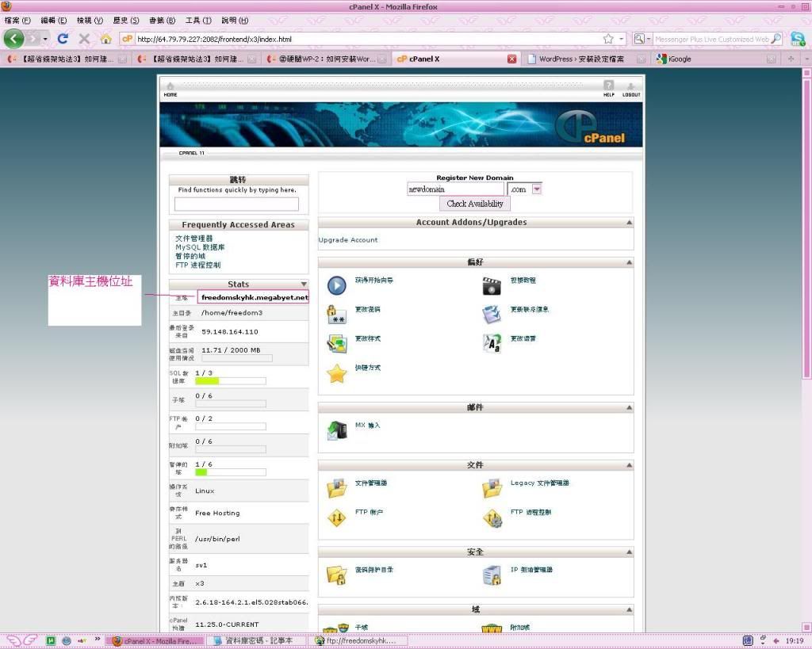Click the Check Availability button
This screenshot has height=649, width=812.
(x=475, y=204)
